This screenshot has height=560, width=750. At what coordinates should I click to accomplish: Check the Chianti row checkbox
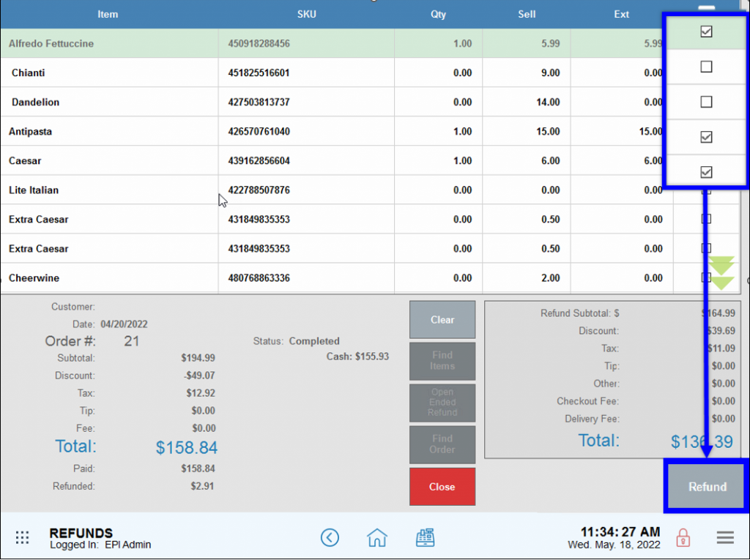pos(705,67)
